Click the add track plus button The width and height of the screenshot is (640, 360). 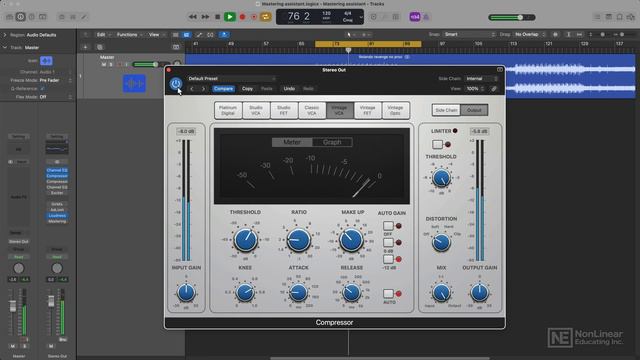pyautogui.click(x=85, y=47)
